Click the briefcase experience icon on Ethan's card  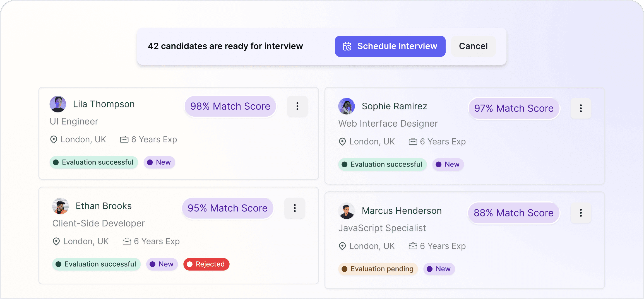pos(127,241)
